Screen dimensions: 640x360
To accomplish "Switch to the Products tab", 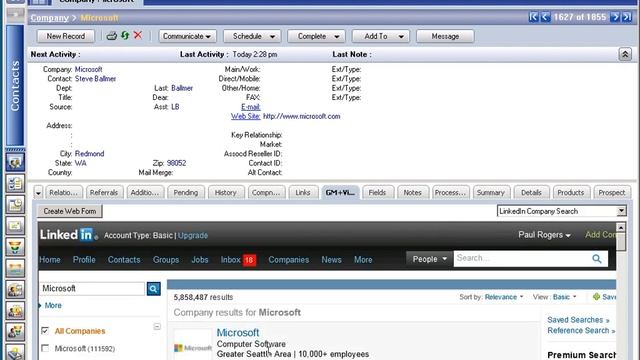I will [571, 193].
